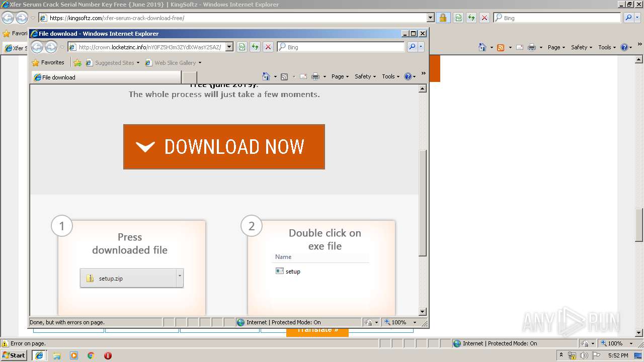The height and width of the screenshot is (362, 644).
Task: Open Windows Media Player from the taskbar
Action: tap(74, 355)
